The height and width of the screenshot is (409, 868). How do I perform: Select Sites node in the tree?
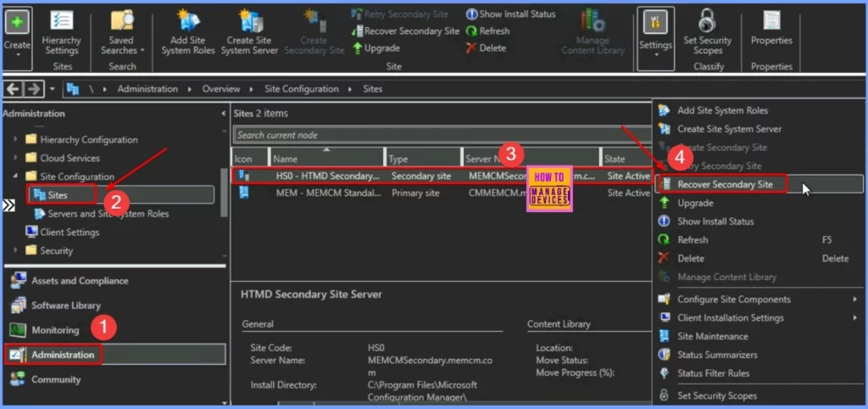pyautogui.click(x=120, y=195)
